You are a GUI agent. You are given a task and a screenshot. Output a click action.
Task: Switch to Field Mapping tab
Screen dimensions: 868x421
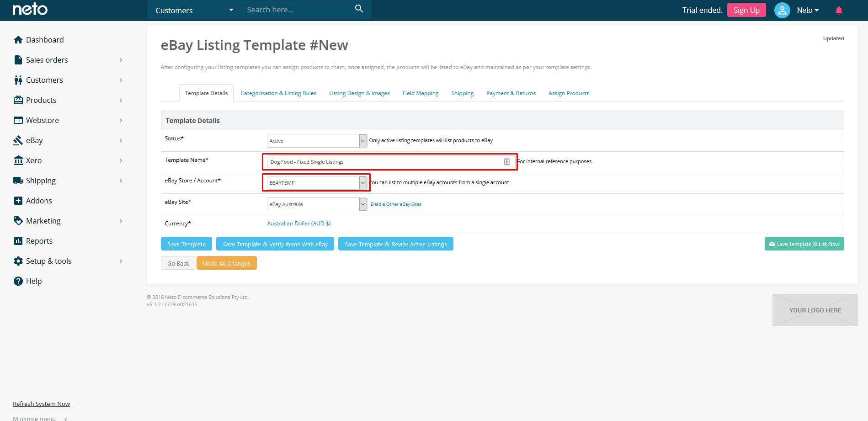coord(421,93)
